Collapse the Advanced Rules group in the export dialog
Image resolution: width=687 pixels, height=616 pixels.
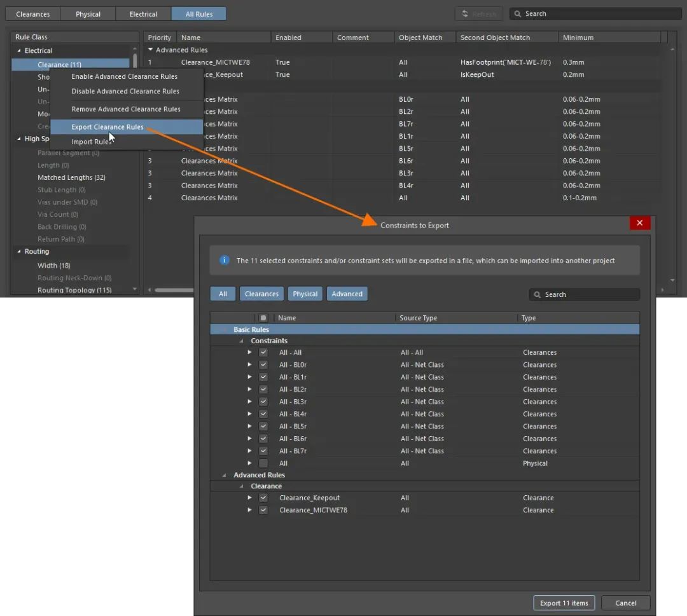[x=225, y=475]
